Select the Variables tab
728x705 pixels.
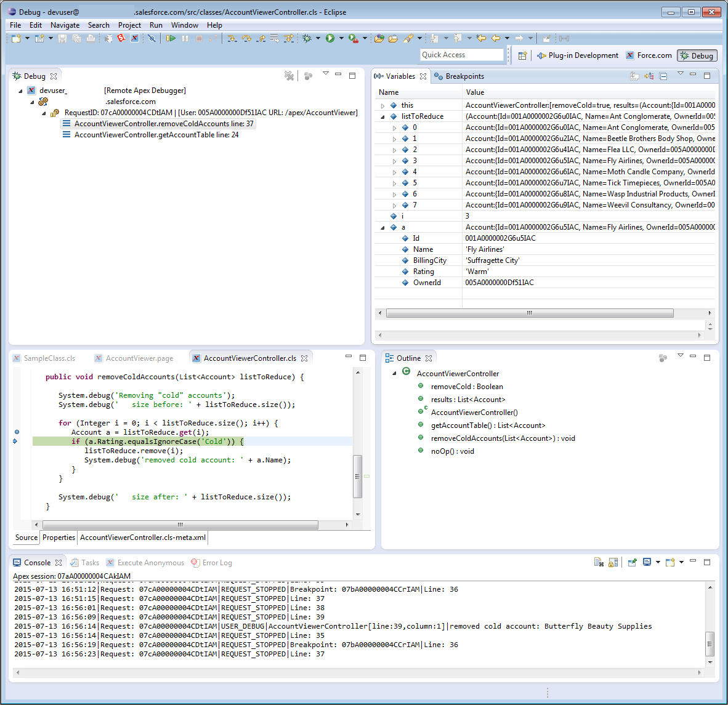pyautogui.click(x=400, y=76)
